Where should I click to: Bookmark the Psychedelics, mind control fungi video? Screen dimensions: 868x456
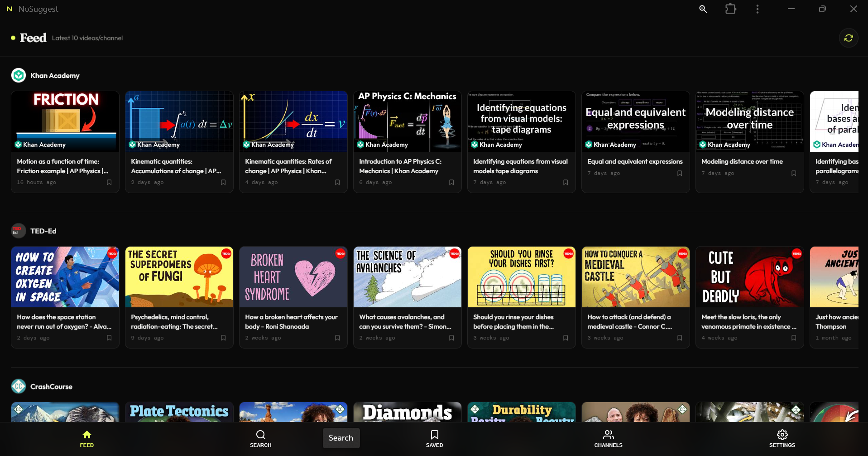(223, 338)
